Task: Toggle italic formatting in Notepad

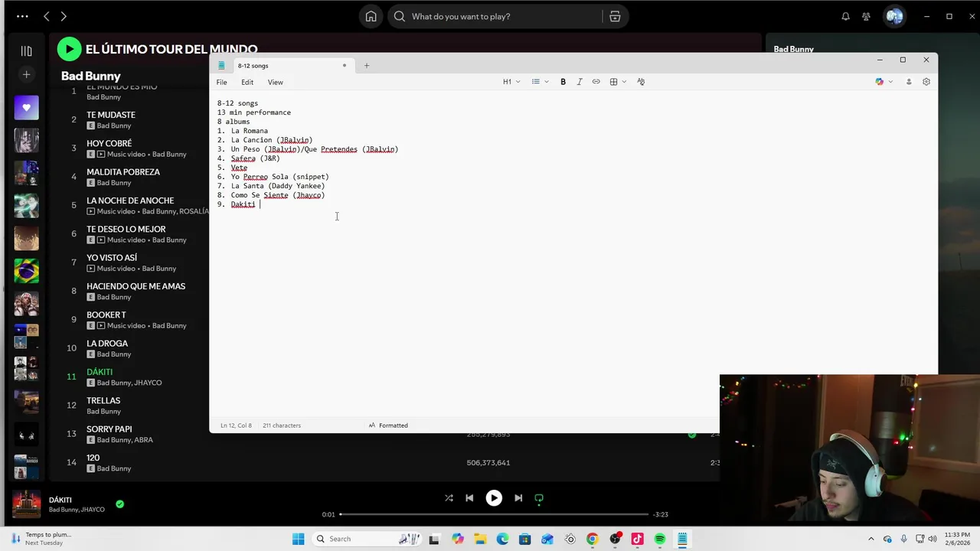Action: tap(580, 82)
